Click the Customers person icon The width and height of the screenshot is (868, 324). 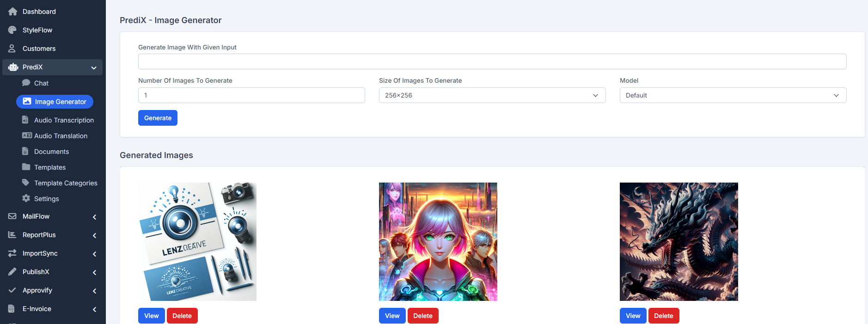click(12, 49)
